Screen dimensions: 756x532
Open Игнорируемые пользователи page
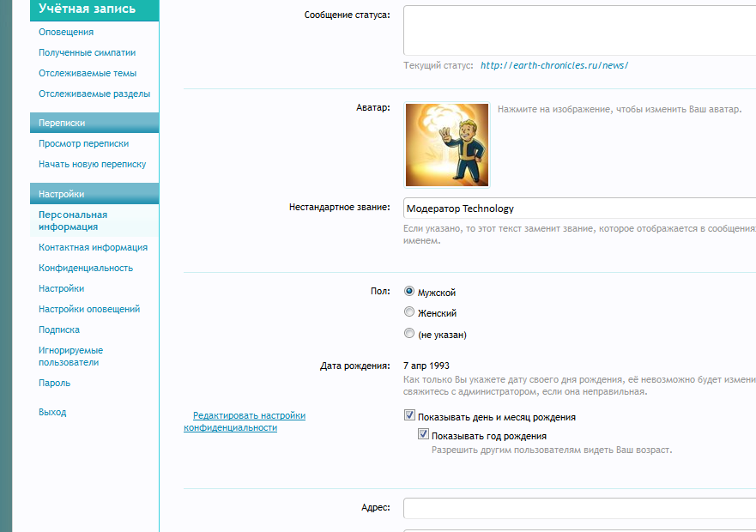point(70,356)
